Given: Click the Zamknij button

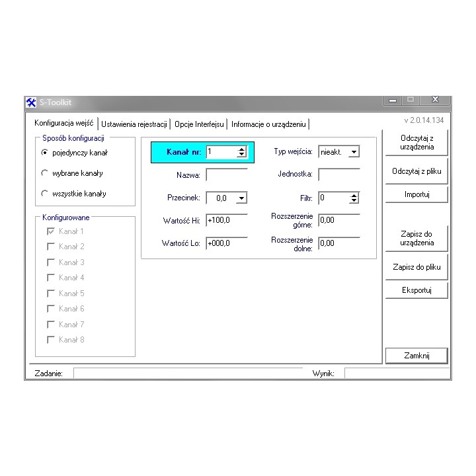Looking at the screenshot, I should point(416,355).
